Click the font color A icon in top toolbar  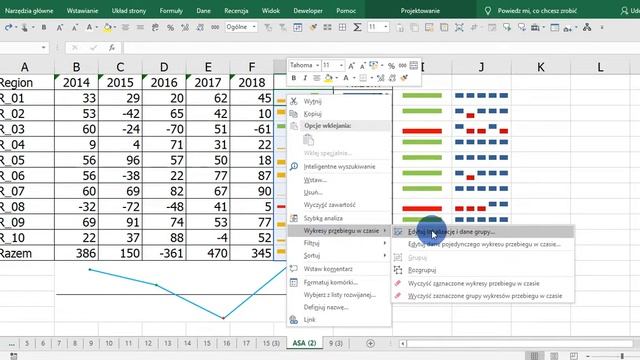(x=89, y=27)
